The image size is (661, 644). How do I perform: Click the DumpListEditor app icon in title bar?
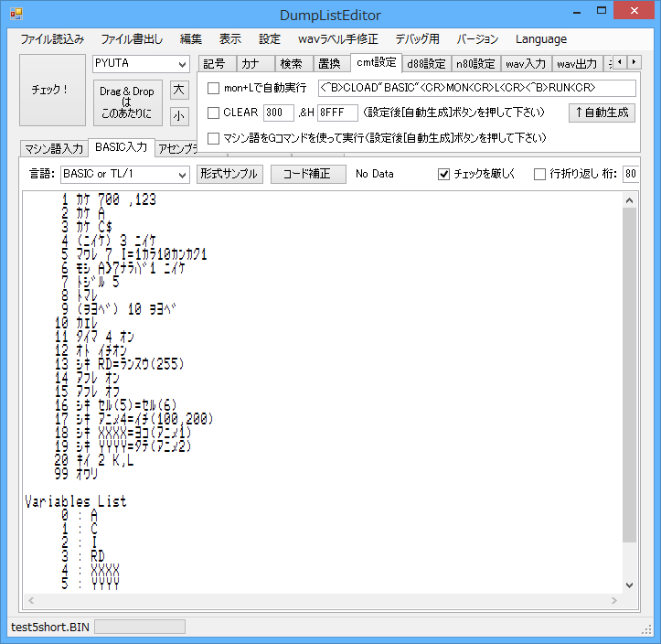coord(16,14)
